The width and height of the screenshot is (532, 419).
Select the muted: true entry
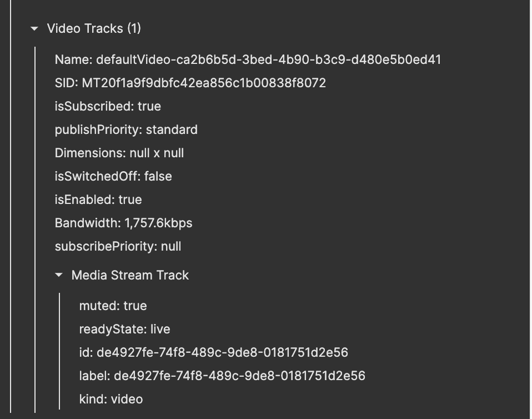click(x=109, y=306)
